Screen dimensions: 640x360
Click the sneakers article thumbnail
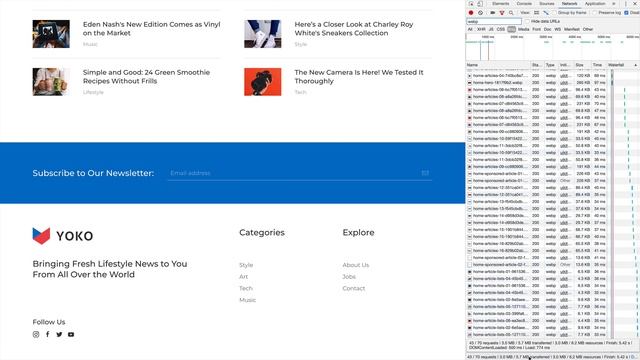pos(263,34)
